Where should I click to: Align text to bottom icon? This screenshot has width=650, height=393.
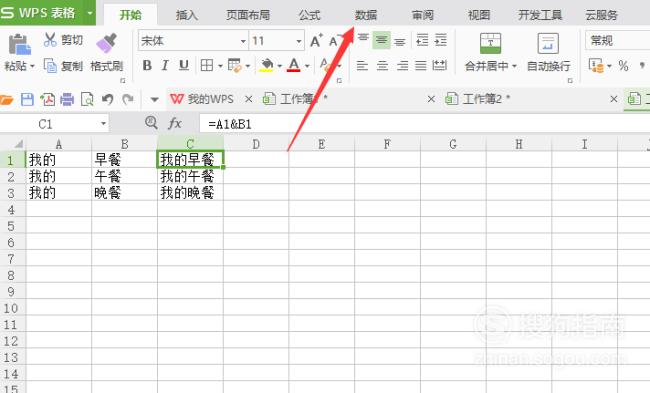(x=400, y=41)
